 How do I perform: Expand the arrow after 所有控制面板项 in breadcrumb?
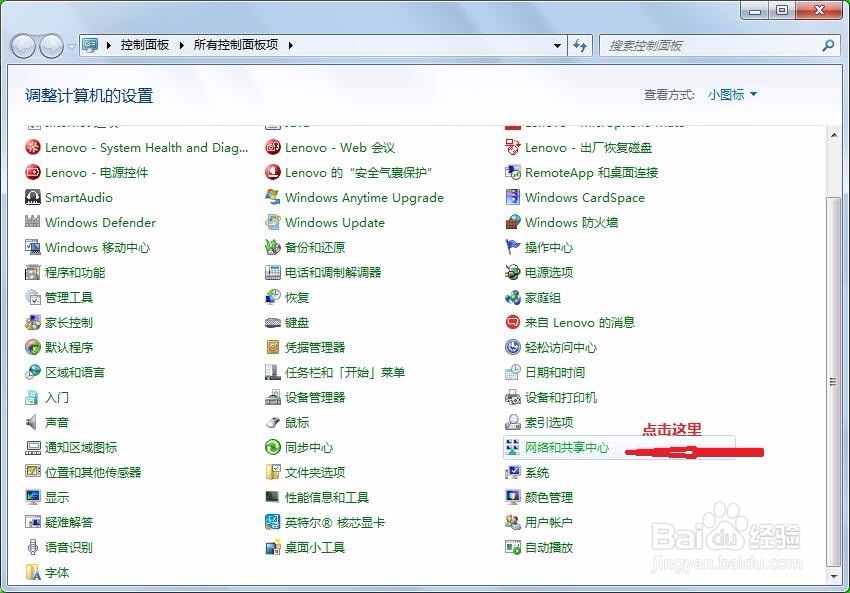click(291, 46)
